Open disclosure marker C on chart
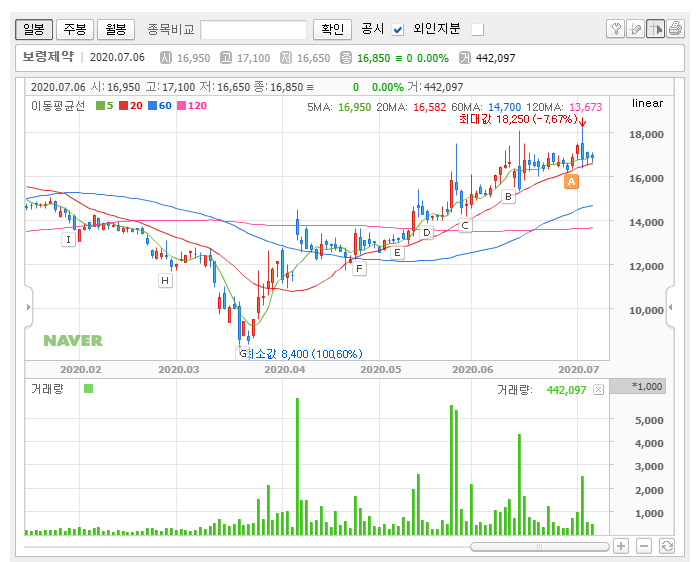The height and width of the screenshot is (562, 696). point(465,226)
